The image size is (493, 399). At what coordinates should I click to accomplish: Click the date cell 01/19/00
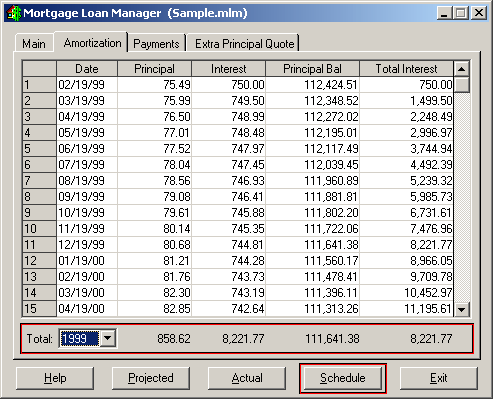[x=87, y=261]
